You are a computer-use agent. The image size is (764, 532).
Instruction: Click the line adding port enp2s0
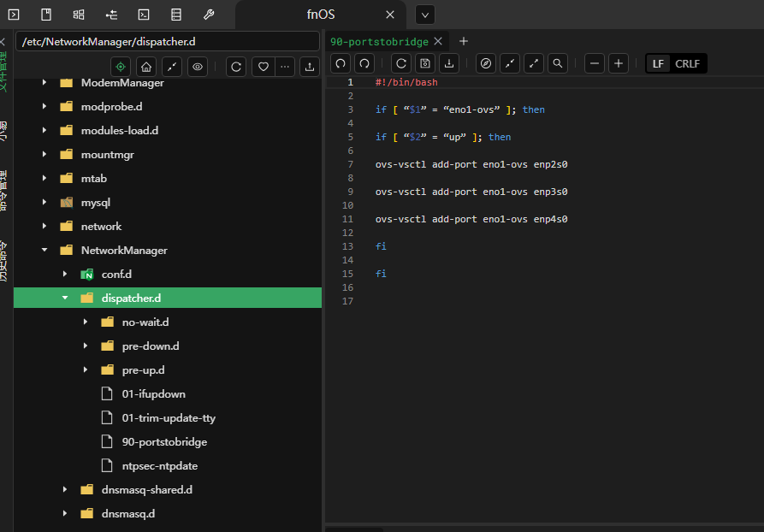pos(471,164)
